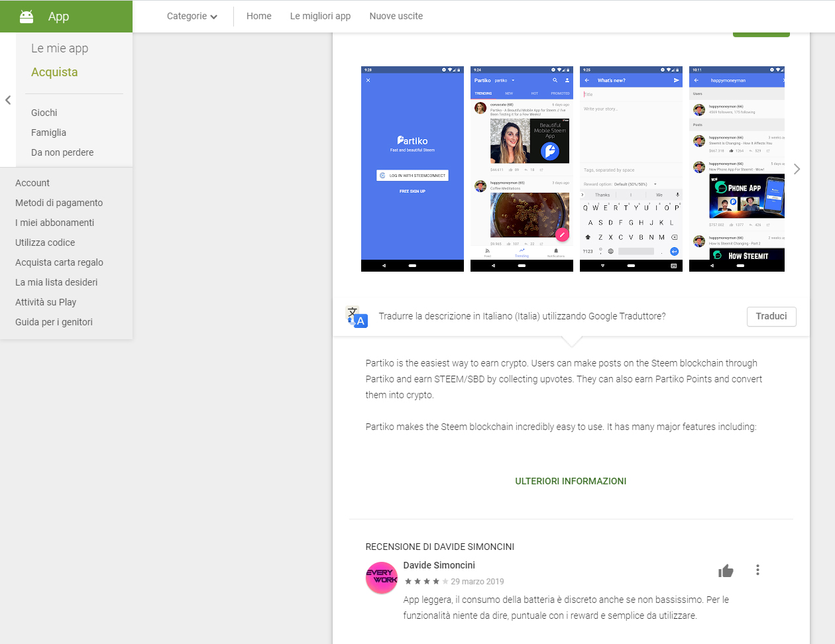835x644 pixels.
Task: Click the review date 29 marzo 2019
Action: coord(477,582)
